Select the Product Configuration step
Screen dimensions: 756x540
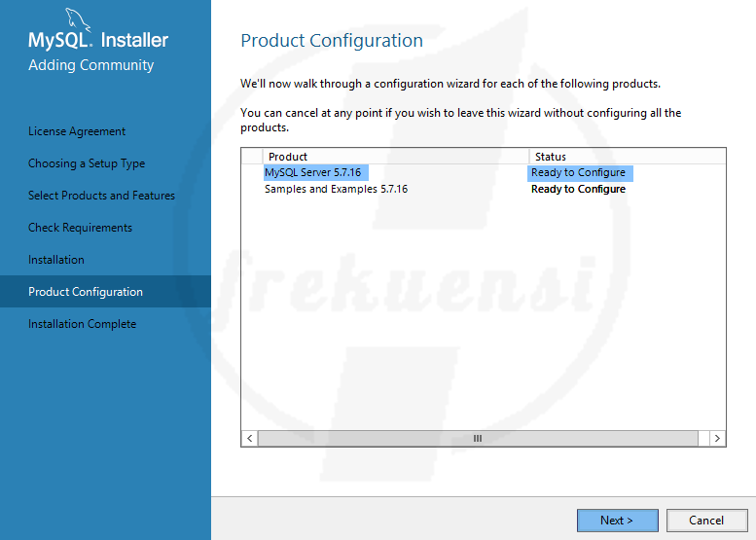[106, 291]
